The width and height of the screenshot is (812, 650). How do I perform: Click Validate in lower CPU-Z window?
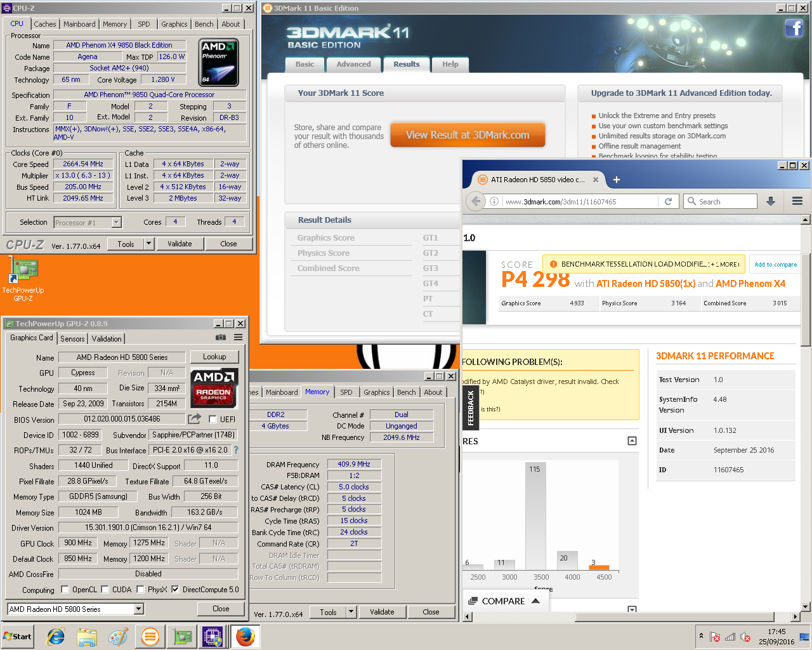[x=382, y=612]
